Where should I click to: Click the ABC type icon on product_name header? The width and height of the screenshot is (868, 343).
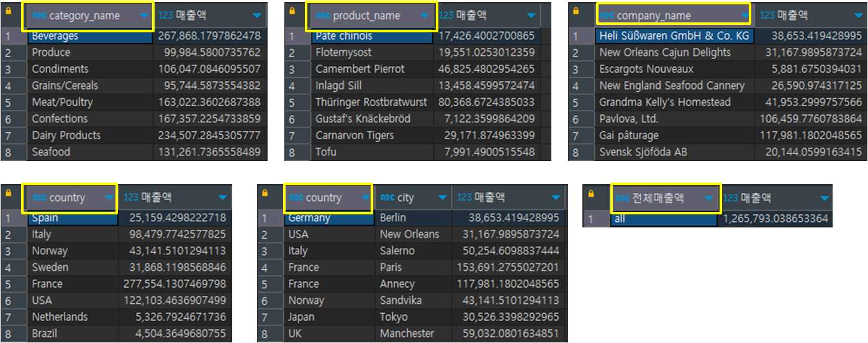click(x=323, y=16)
